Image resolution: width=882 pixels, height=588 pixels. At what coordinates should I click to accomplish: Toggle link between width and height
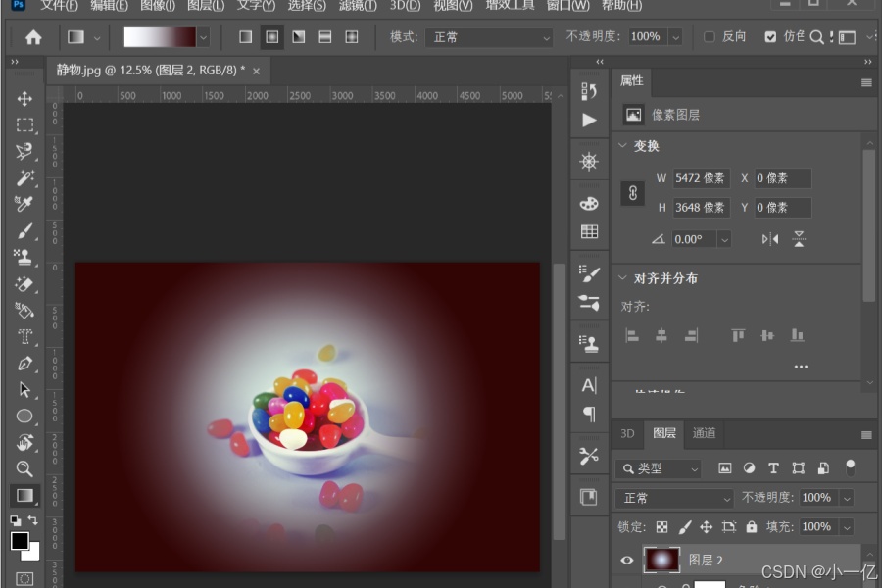(x=633, y=193)
